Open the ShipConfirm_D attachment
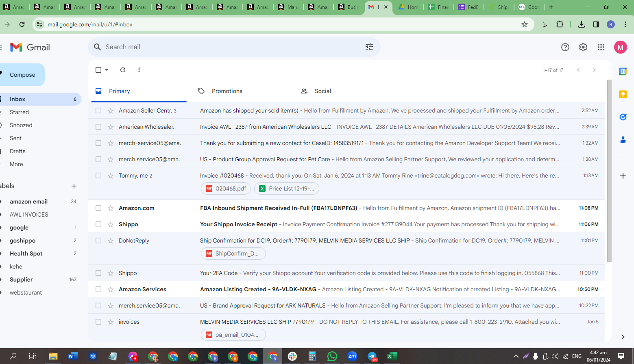634x364 pixels. 233,253
